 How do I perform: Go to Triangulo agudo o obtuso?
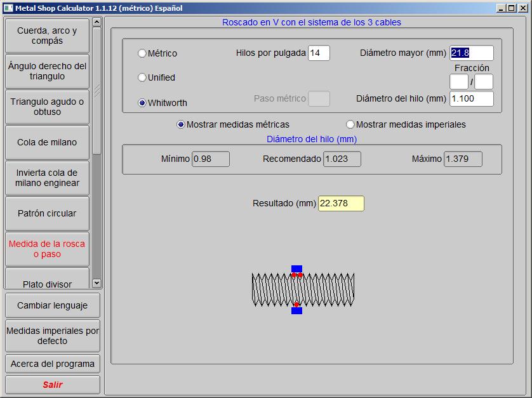coord(48,107)
